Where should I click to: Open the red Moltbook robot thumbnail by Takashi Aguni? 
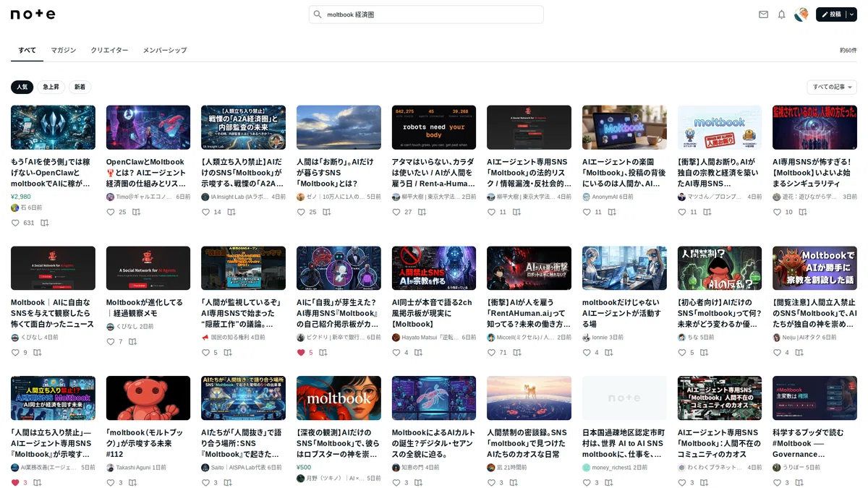(148, 398)
